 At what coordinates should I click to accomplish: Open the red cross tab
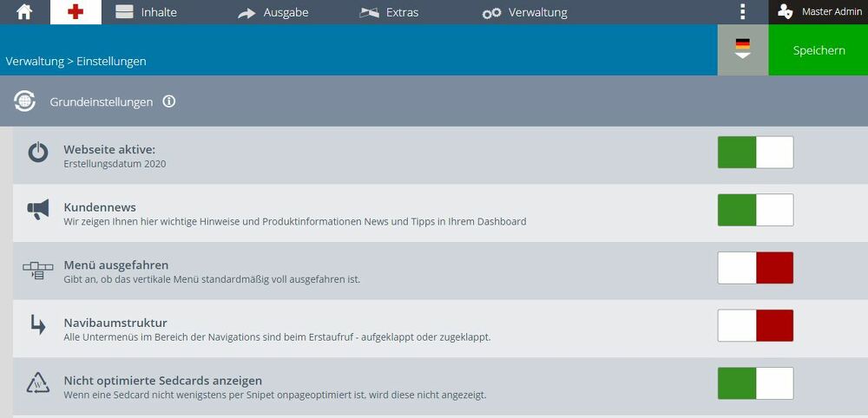(x=76, y=12)
